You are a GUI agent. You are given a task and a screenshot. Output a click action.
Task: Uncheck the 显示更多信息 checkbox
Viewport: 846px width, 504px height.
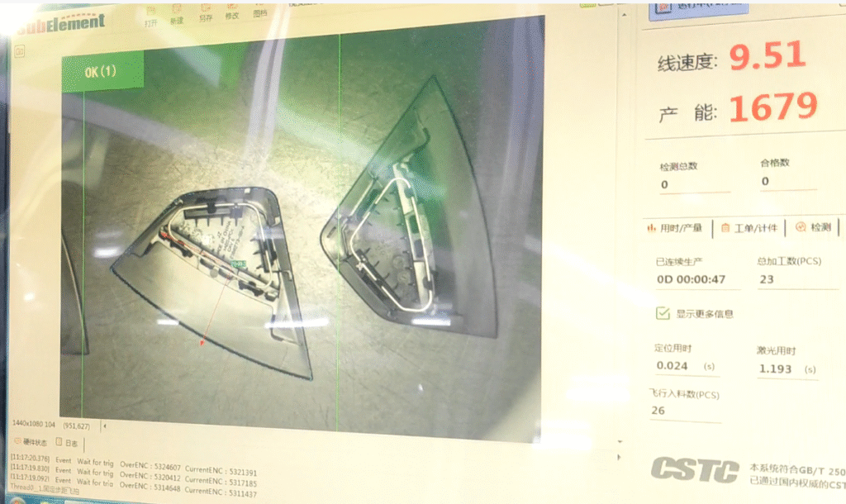click(662, 313)
